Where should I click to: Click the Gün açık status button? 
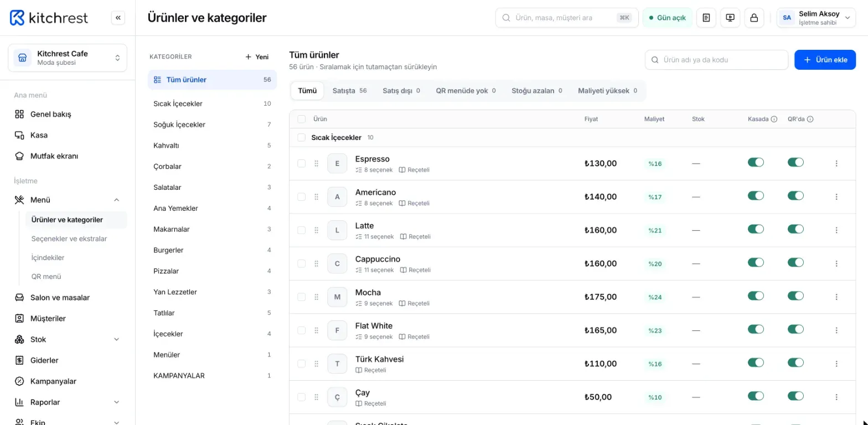click(668, 18)
